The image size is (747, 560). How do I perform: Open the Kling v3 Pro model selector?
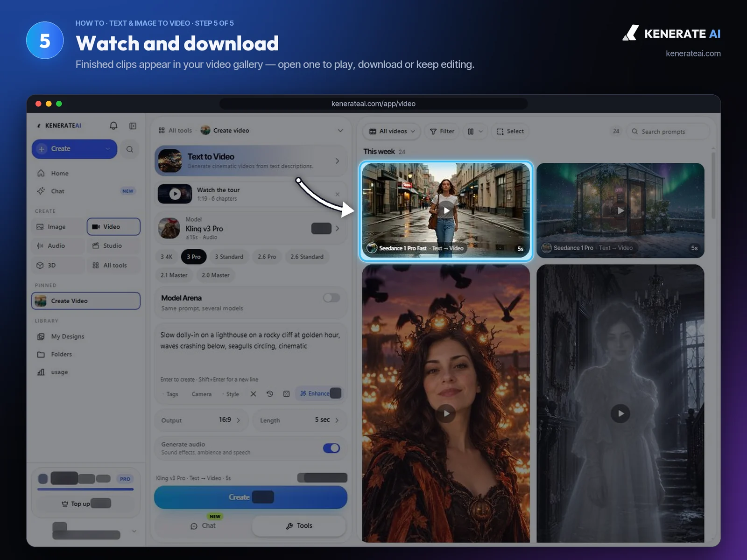[251, 228]
